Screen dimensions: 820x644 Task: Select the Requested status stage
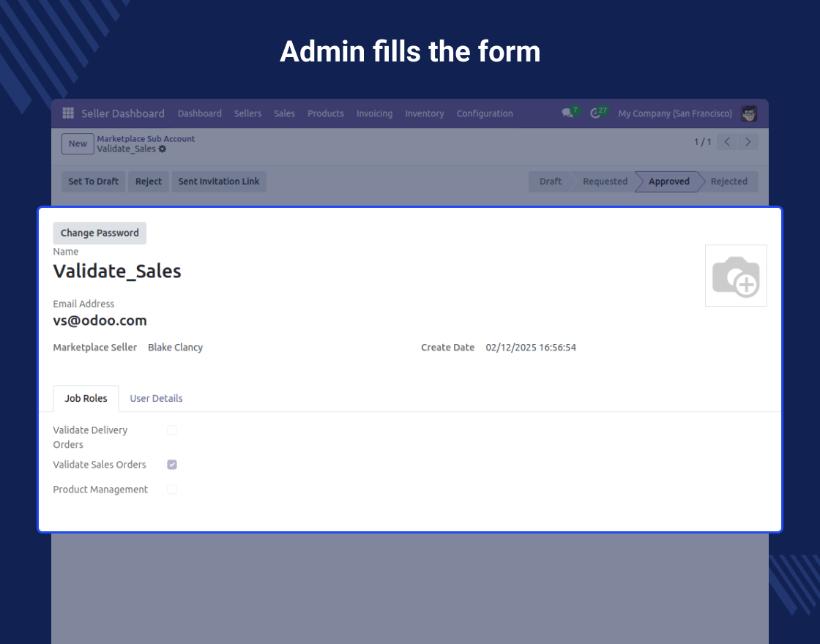coord(605,181)
